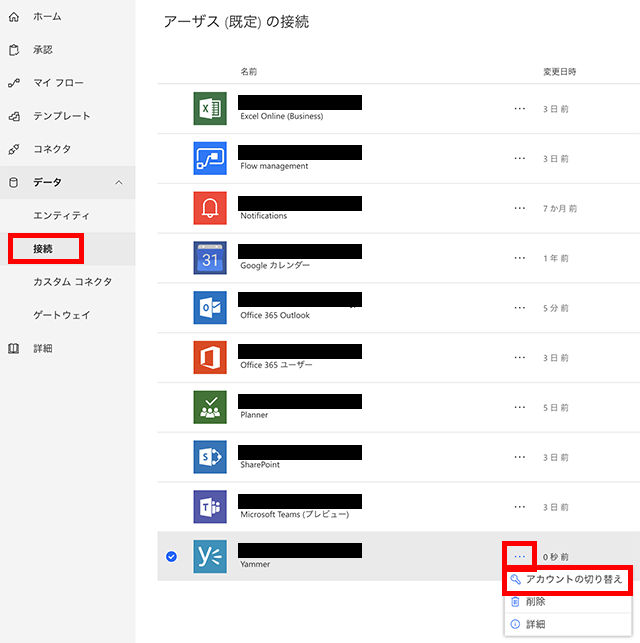
Task: Click the red Notifications bell icon
Action: pyautogui.click(x=210, y=208)
